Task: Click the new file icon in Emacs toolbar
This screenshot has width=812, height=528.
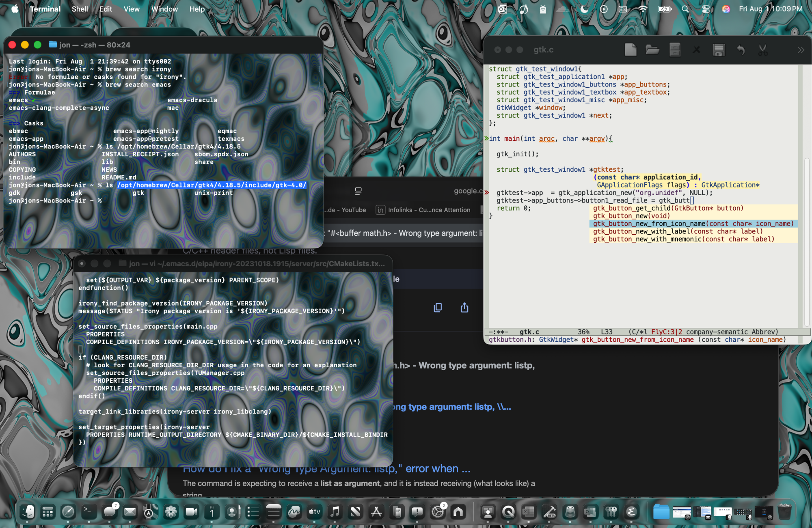Action: pyautogui.click(x=631, y=50)
